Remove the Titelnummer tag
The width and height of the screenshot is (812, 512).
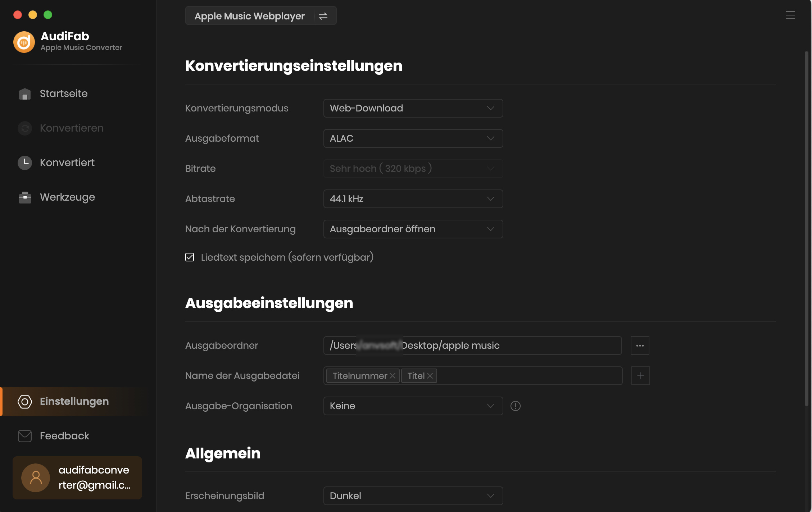click(393, 376)
